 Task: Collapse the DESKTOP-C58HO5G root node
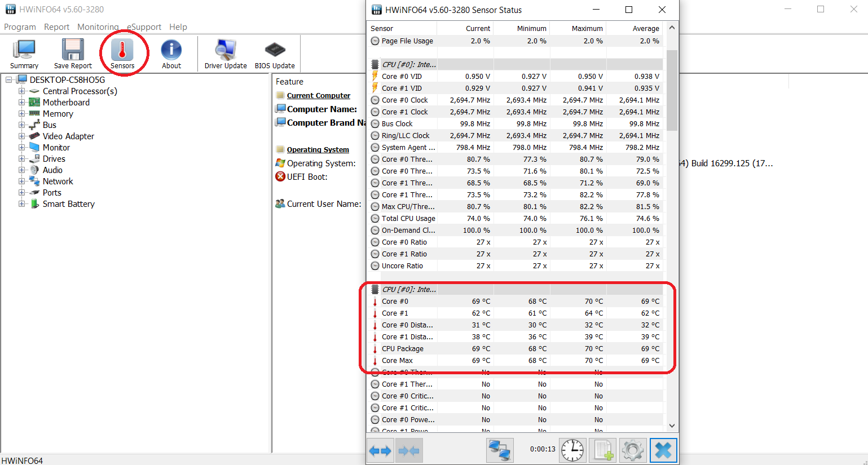click(x=9, y=80)
